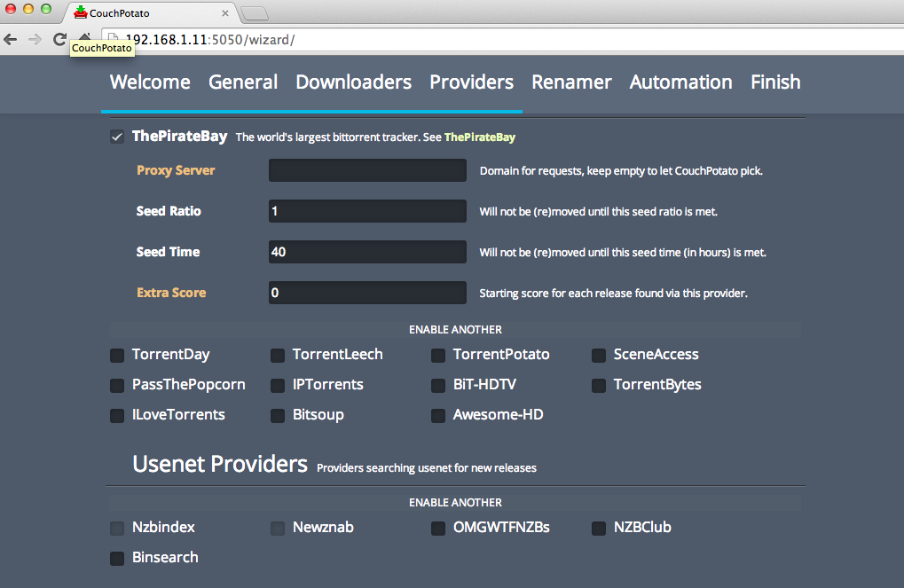Screen dimensions: 904x588
Task: Open a new browser tab
Action: (255, 13)
